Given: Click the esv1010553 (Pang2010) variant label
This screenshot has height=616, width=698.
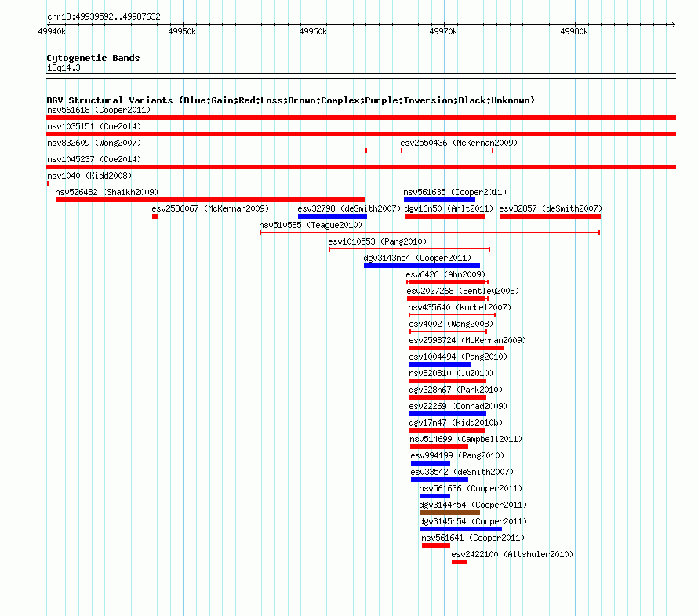Looking at the screenshot, I should (377, 241).
